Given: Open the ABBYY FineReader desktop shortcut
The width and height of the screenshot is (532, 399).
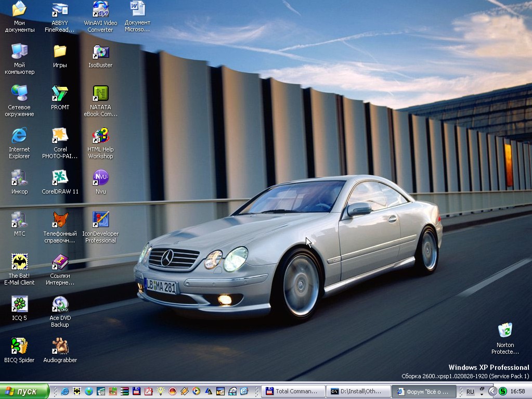Looking at the screenshot, I should click(x=60, y=10).
